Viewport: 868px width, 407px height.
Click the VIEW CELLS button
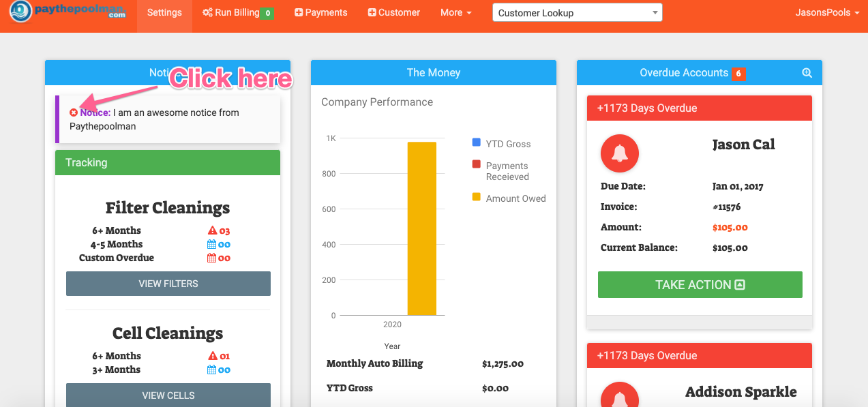pos(168,395)
